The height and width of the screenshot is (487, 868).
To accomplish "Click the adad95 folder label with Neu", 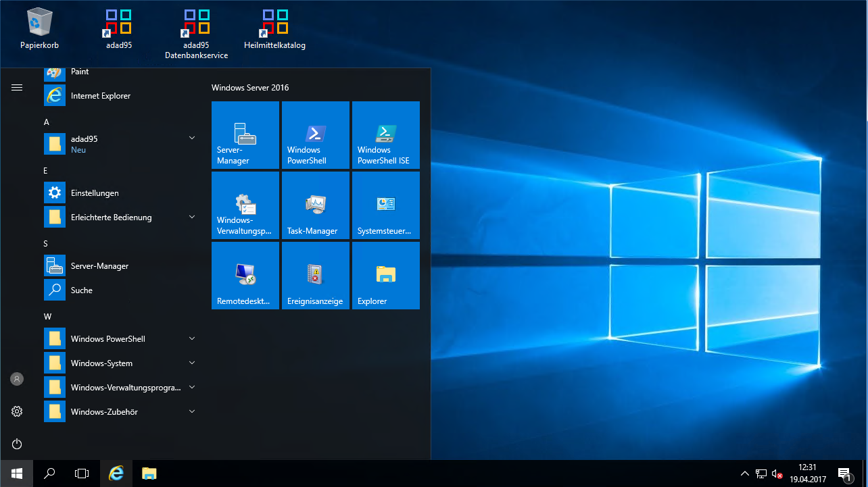I will click(x=85, y=144).
